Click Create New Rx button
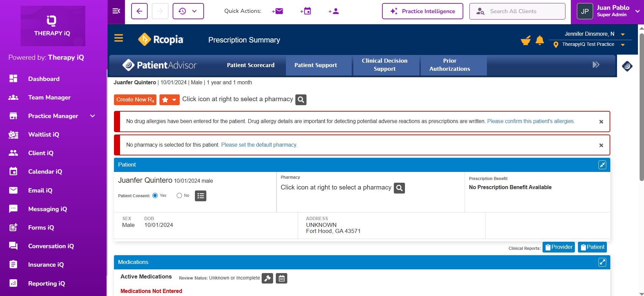The width and height of the screenshot is (644, 296). click(x=135, y=100)
